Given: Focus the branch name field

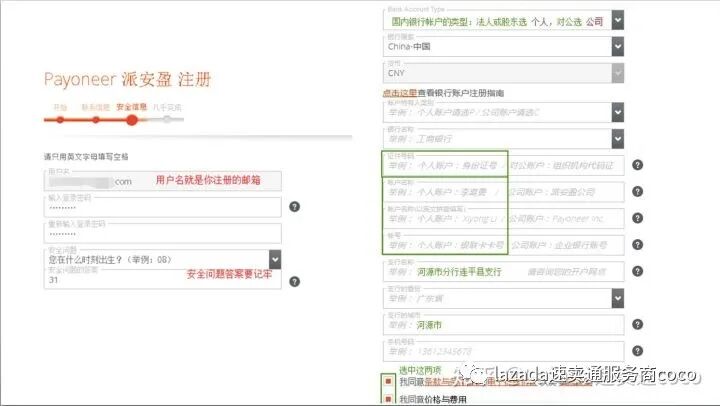Looking at the screenshot, I should pyautogui.click(x=503, y=271).
